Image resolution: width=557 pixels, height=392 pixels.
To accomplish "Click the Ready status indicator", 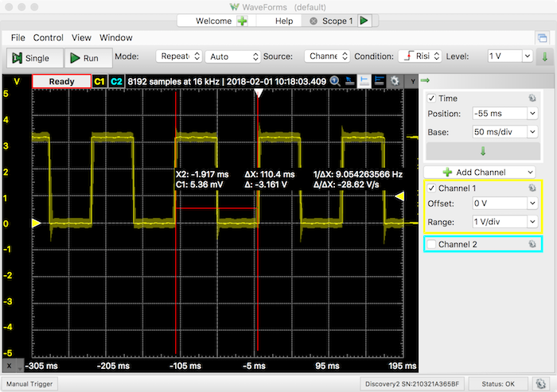I will pyautogui.click(x=61, y=81).
